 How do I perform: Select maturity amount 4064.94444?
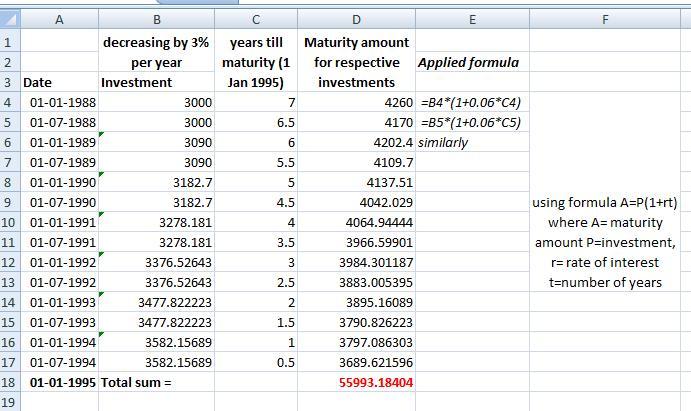click(x=357, y=222)
